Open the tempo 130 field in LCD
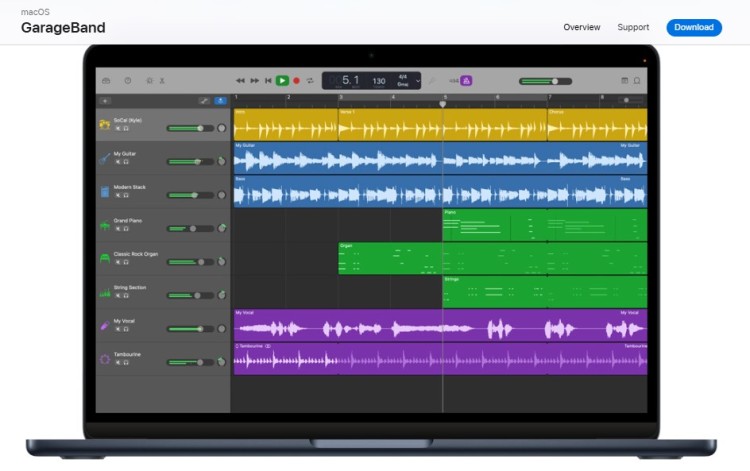Viewport: 750px width, 471px height. [x=379, y=81]
